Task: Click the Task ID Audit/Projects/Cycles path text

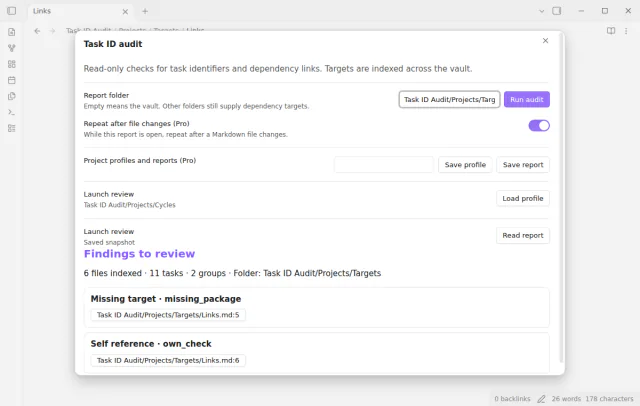Action: coord(130,205)
